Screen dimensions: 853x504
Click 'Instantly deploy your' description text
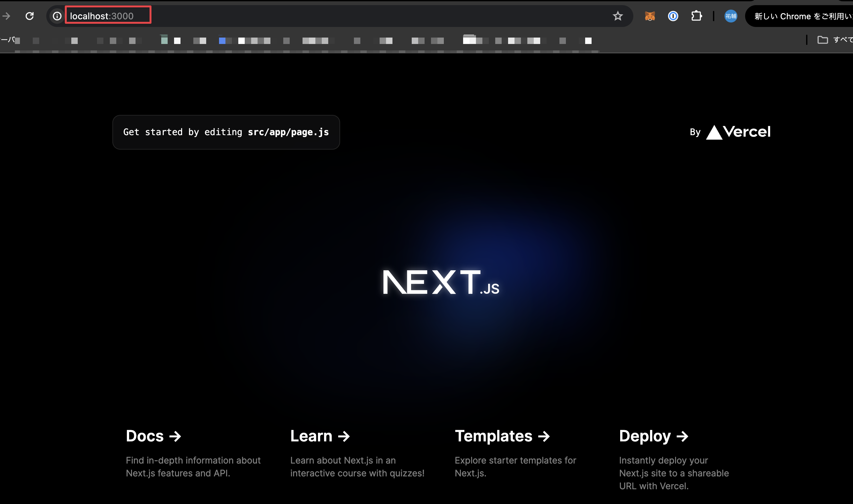click(663, 460)
